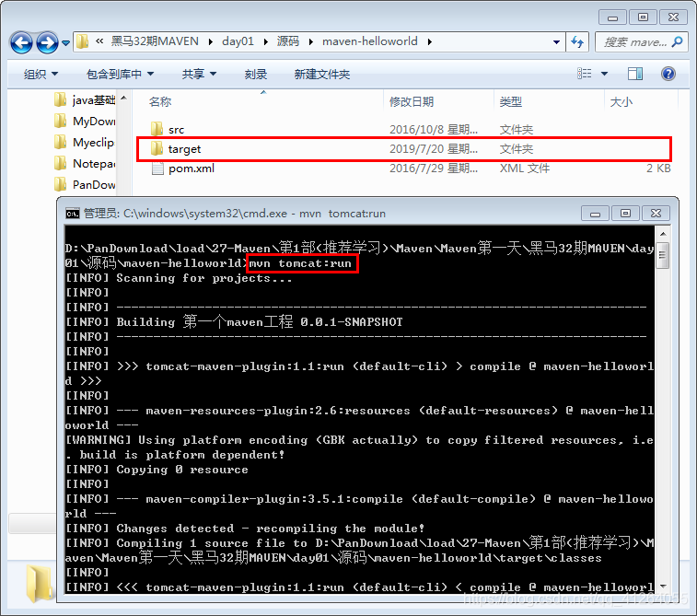Click the cmd scrollbar thumb
697x616 pixels.
tap(662, 255)
